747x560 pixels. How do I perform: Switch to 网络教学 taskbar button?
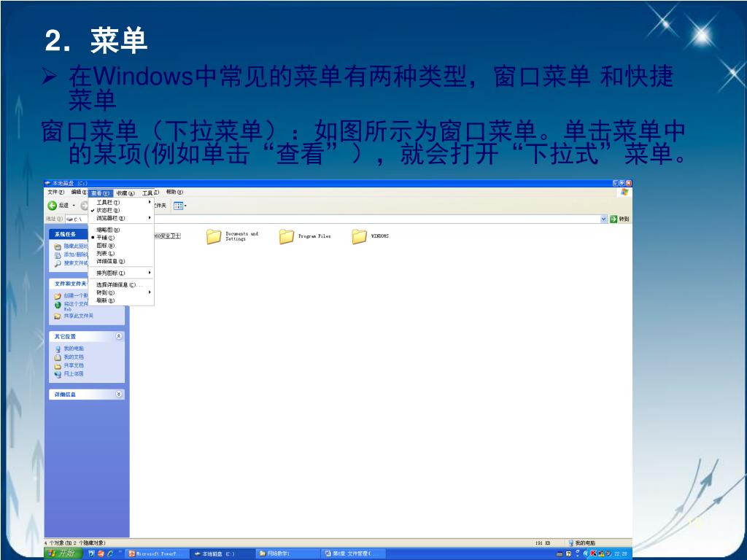(x=286, y=554)
